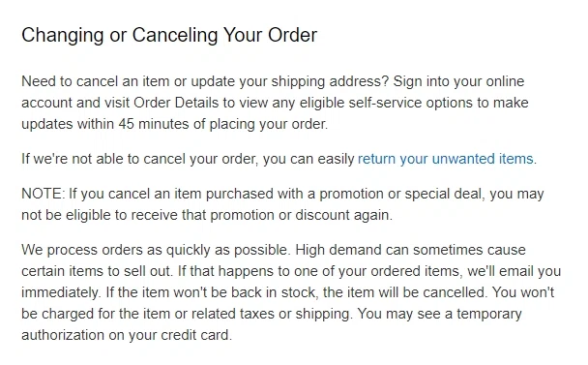588x365 pixels.
Task: Click the phrase 'certain items to sell out'
Action: coord(97,271)
